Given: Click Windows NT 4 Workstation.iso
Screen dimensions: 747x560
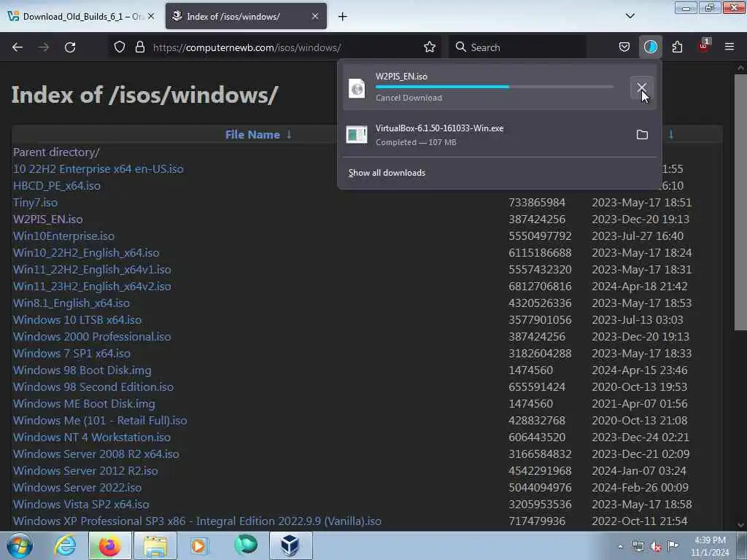Looking at the screenshot, I should click(x=91, y=437).
